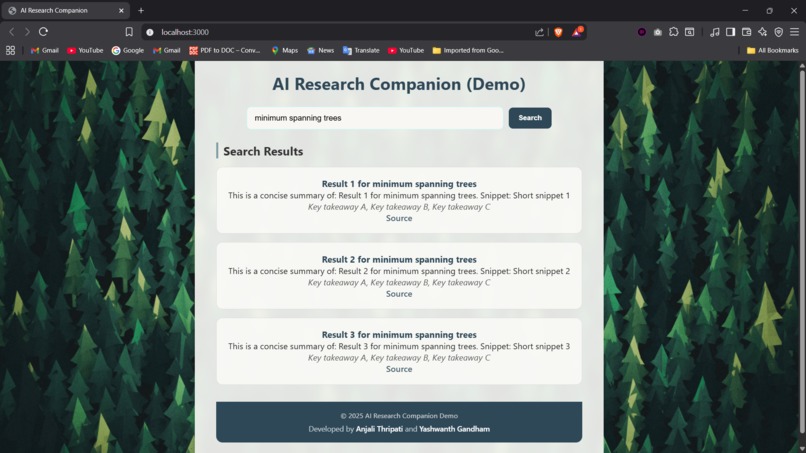Click Anjali Thripati name in footer
806x453 pixels.
pyautogui.click(x=379, y=429)
